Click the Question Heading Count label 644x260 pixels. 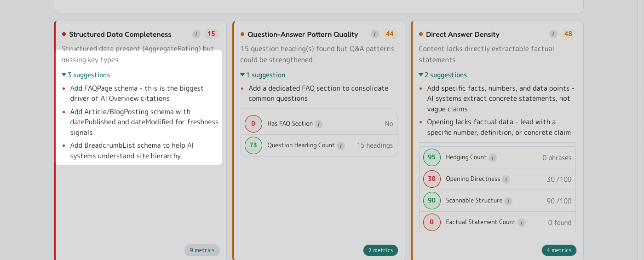pyautogui.click(x=301, y=145)
